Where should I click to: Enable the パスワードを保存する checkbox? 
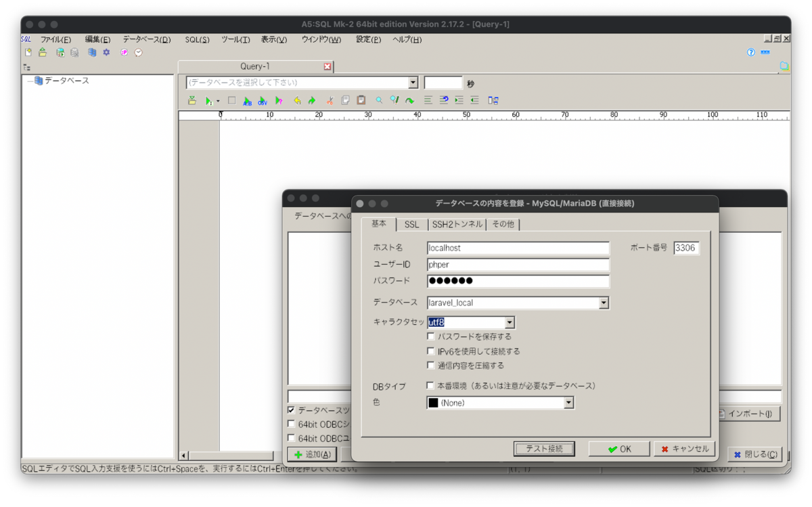coord(431,336)
